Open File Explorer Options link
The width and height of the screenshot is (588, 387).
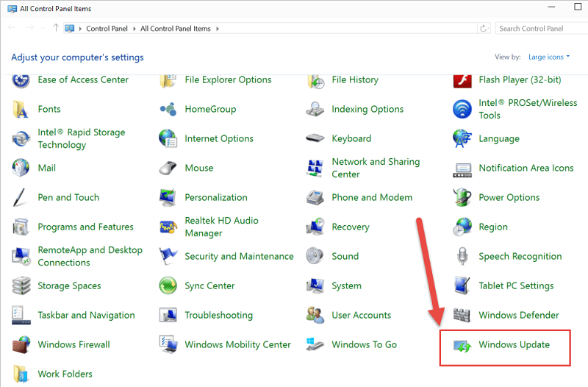pyautogui.click(x=228, y=79)
